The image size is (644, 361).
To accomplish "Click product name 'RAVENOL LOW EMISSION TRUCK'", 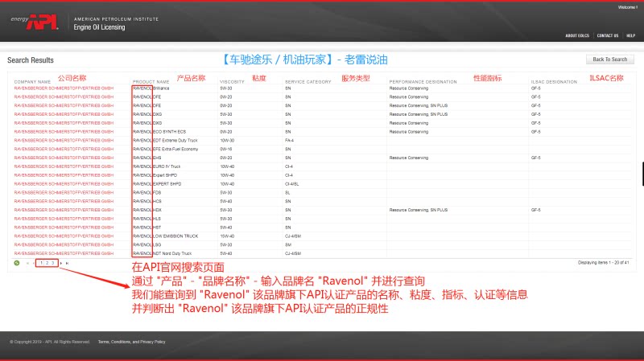I will tap(166, 236).
